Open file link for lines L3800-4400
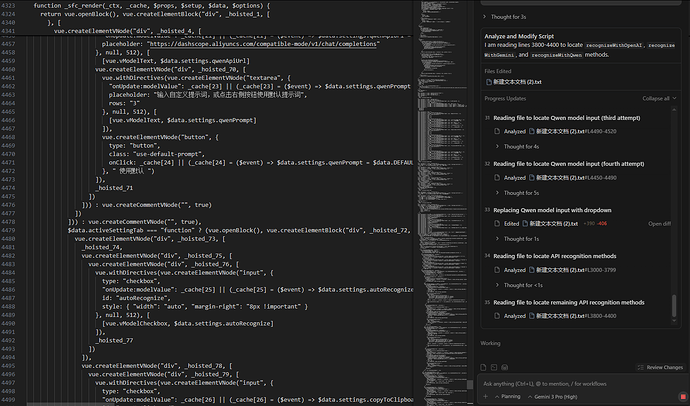The height and width of the screenshot is (406, 690). [x=573, y=316]
